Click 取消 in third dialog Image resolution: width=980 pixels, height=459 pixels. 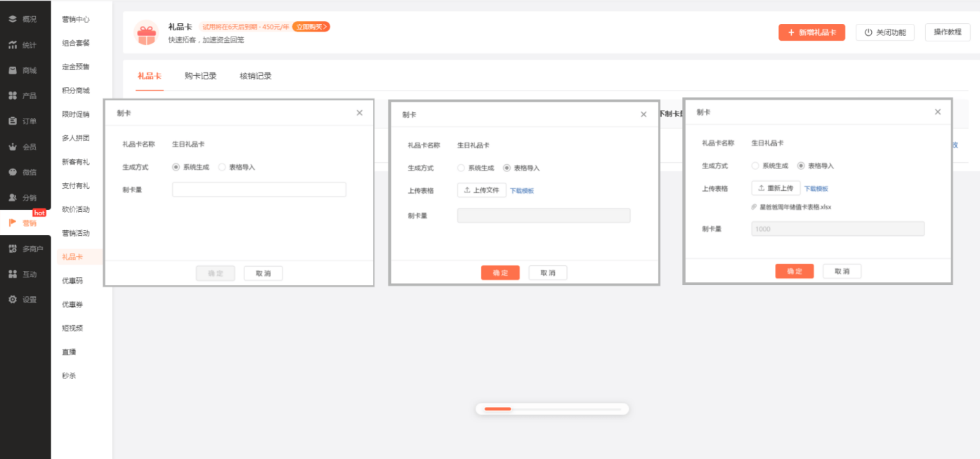pos(842,272)
